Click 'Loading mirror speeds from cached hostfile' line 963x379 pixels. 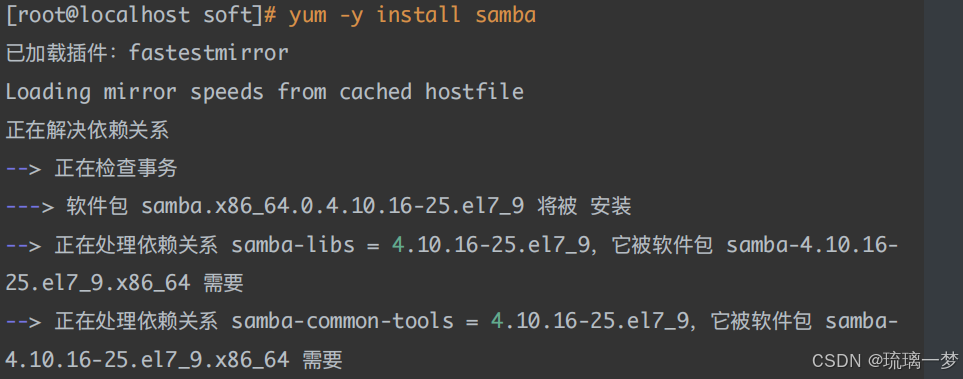pyautogui.click(x=264, y=92)
